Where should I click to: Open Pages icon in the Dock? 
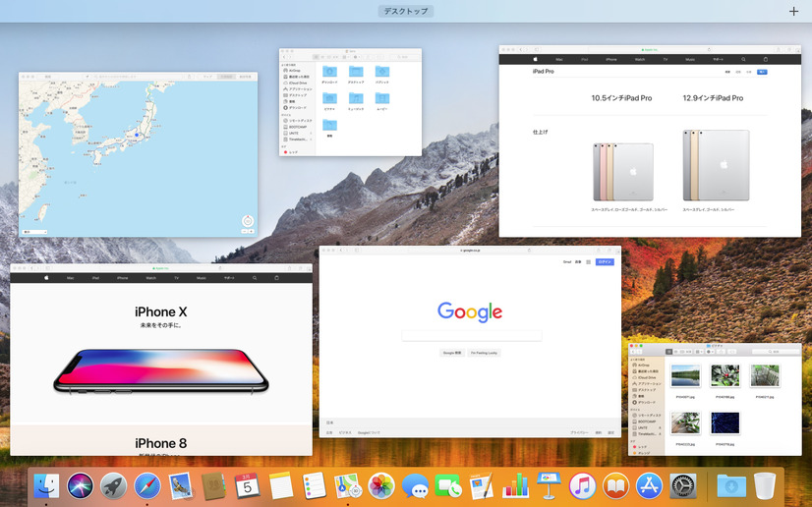tap(482, 486)
